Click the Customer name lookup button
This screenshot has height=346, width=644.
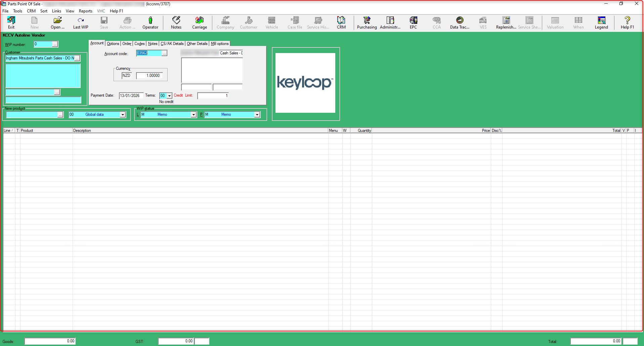coord(77,58)
